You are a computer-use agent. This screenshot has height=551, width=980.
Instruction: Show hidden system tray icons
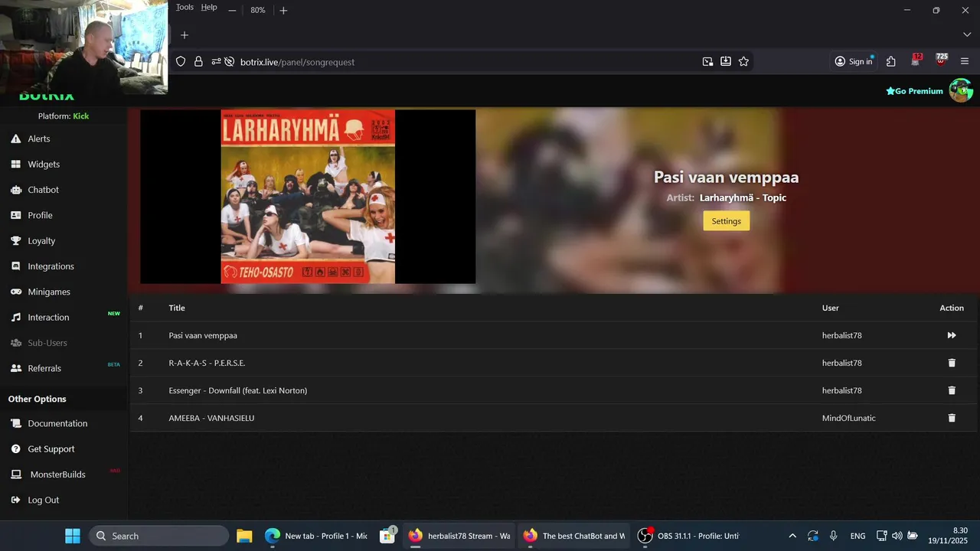tap(792, 536)
